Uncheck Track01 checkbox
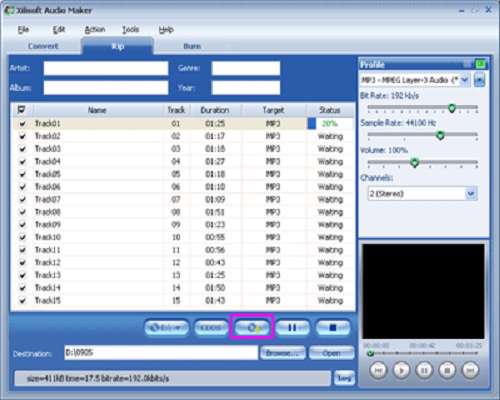The height and width of the screenshot is (400, 500). [22, 124]
